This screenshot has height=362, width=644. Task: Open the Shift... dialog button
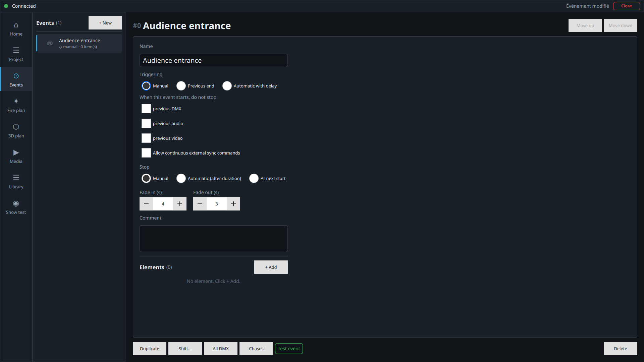click(185, 349)
